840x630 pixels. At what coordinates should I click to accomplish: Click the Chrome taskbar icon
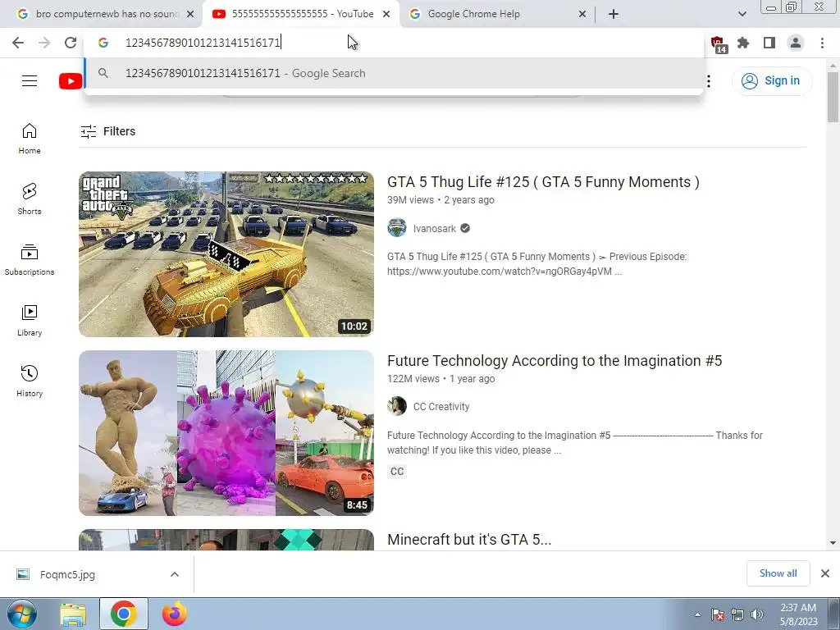point(124,614)
